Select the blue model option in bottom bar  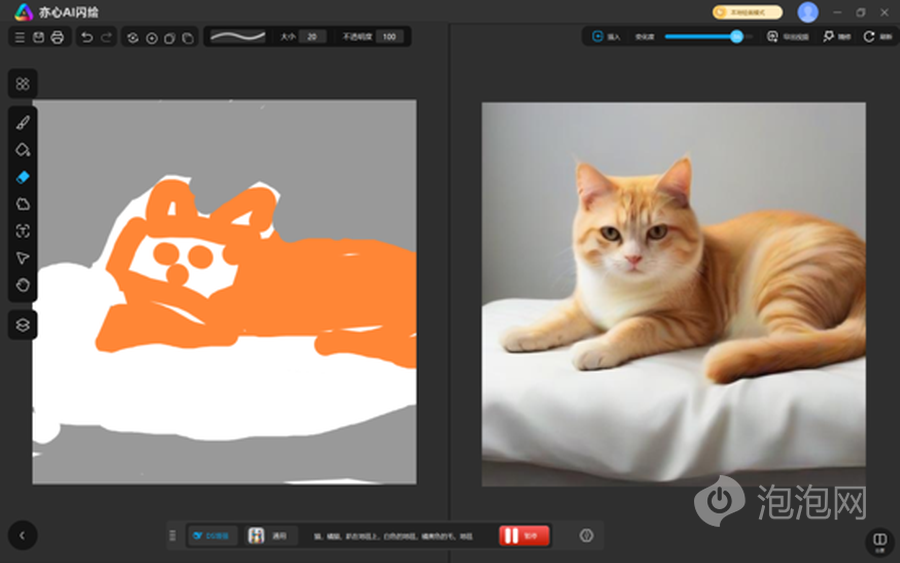coord(211,536)
